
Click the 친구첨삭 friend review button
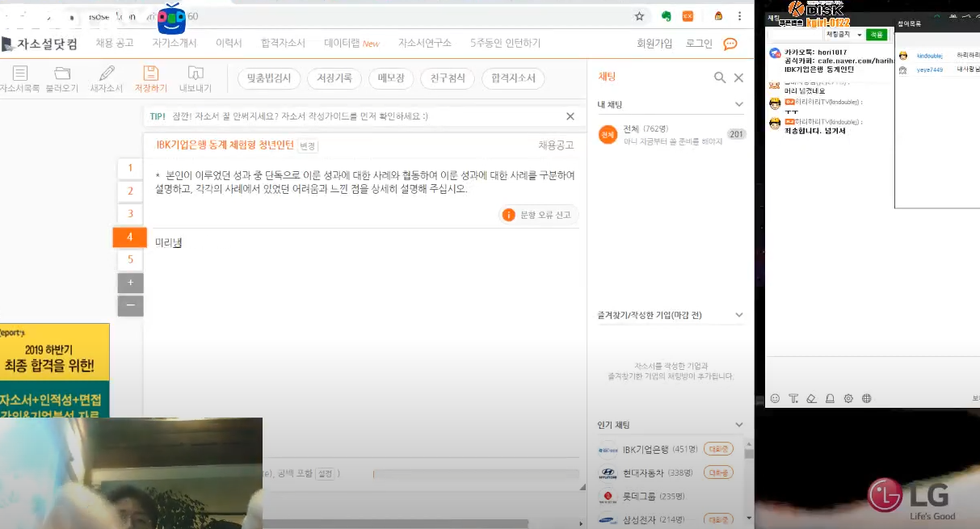coord(448,78)
